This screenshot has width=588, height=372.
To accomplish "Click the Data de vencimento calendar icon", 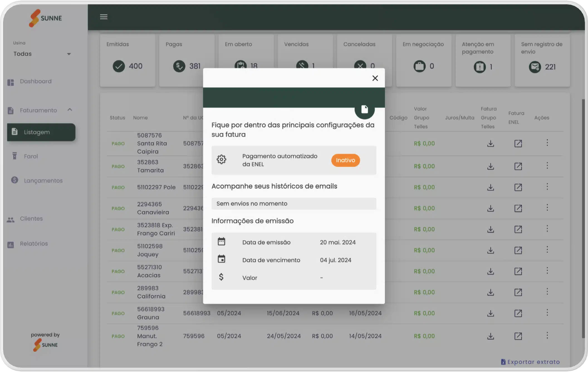I will point(221,259).
